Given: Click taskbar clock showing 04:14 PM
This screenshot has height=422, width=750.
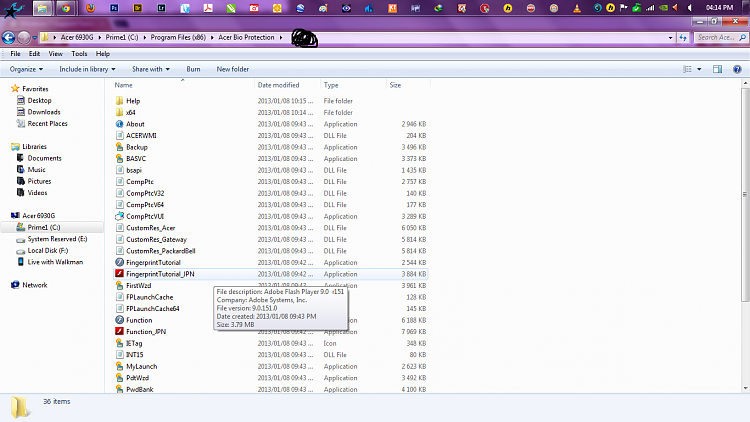Looking at the screenshot, I should pos(719,8).
